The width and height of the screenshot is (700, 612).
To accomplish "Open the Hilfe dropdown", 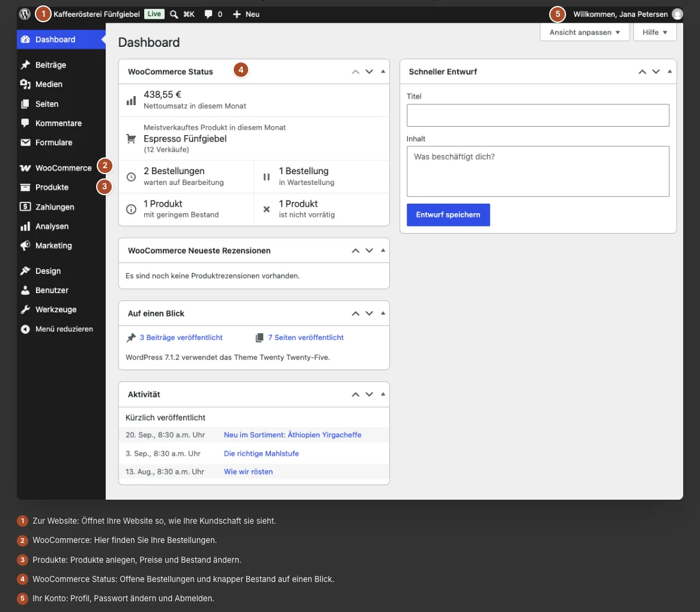I will [x=654, y=32].
